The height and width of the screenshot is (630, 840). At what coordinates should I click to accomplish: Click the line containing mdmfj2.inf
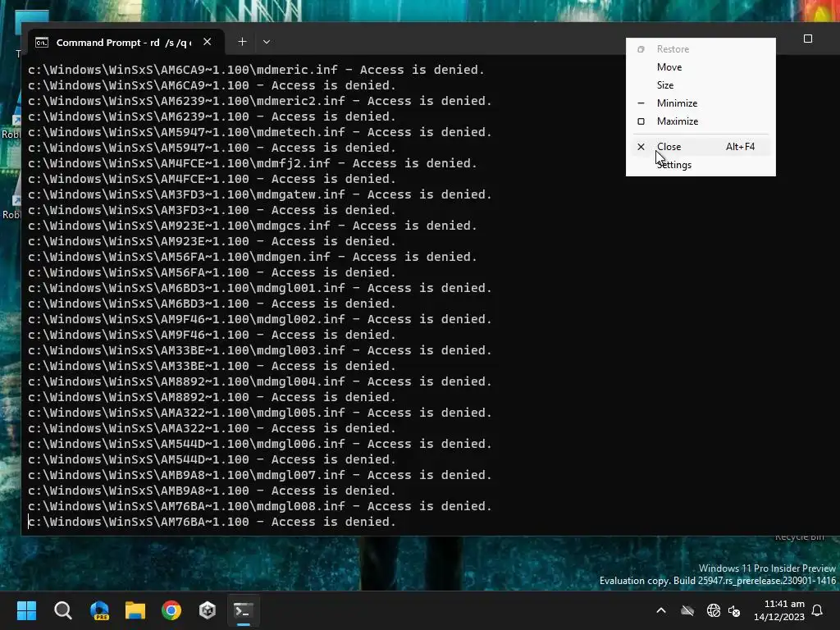[253, 163]
